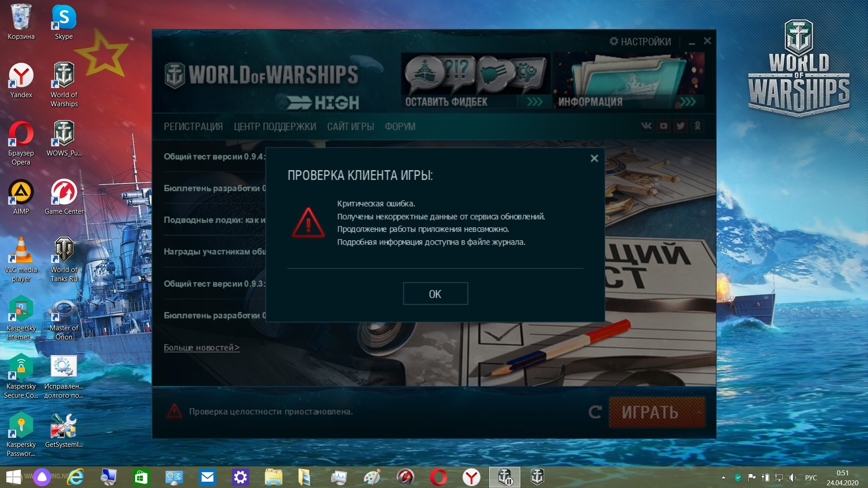Click the volume speaker tray icon
Viewport: 868px width, 488px height.
click(x=792, y=477)
